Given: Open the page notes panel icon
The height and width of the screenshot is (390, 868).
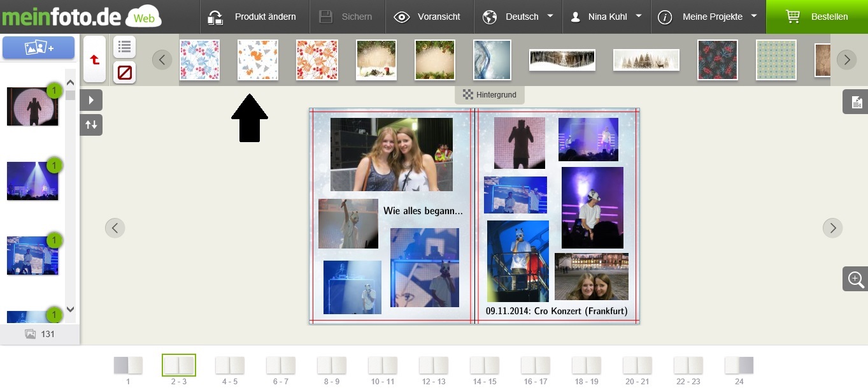Looking at the screenshot, I should coord(855,102).
